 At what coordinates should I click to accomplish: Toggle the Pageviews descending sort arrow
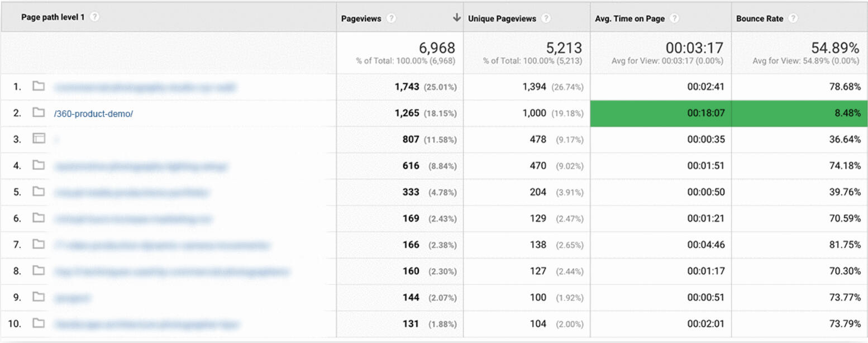[456, 18]
